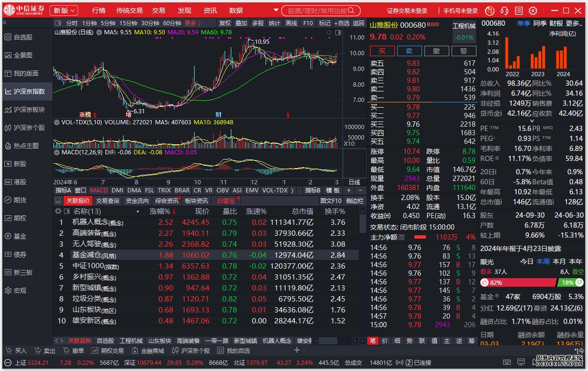Expand more indicators arrow after VOL-TDX
588x371 pixels.
(293, 190)
